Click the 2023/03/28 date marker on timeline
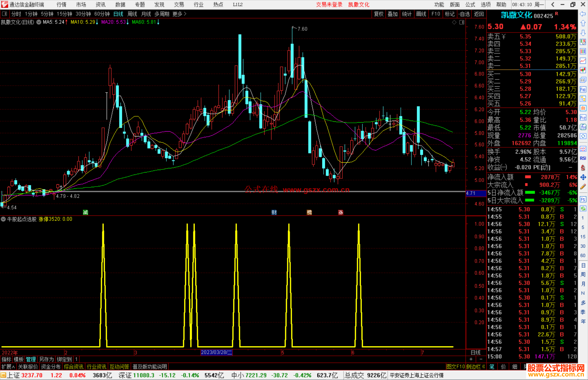Viewport: 588px width, 380px height. point(216,352)
